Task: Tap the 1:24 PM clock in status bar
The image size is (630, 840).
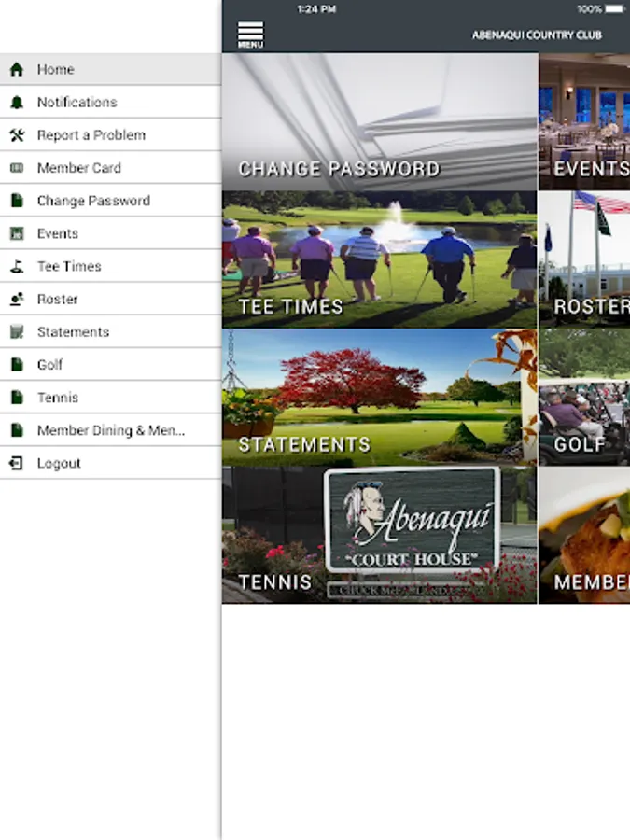Action: (x=316, y=9)
